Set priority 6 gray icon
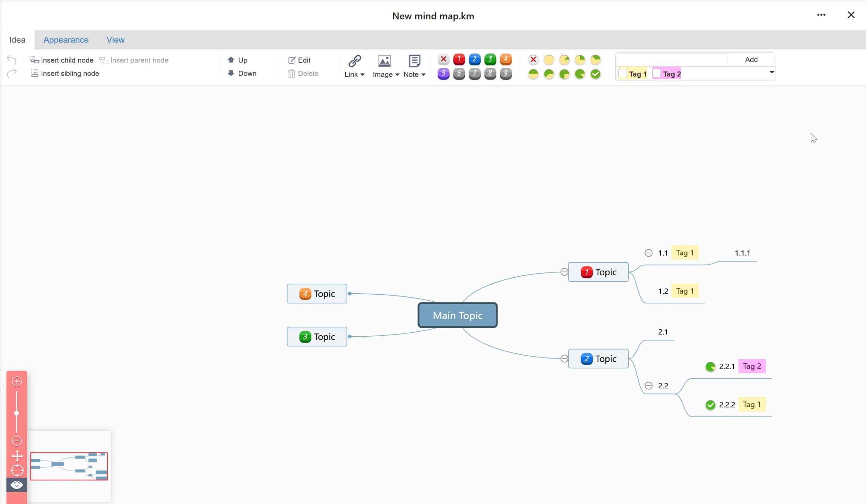The image size is (866, 504). 459,74
